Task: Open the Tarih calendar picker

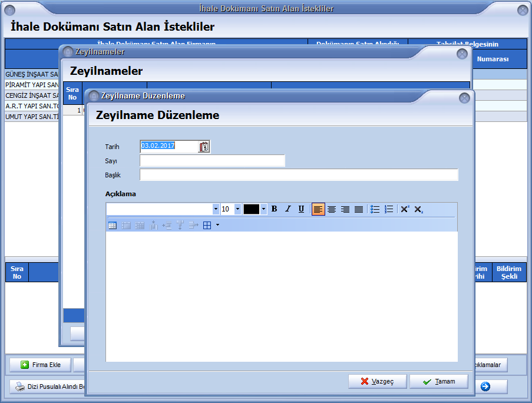Action: pos(204,147)
